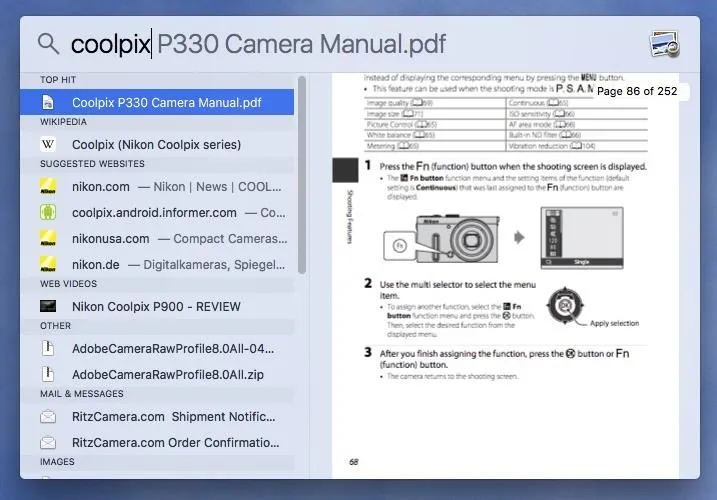Click the zip icon beside AdobeCameraRawProfile8.0All.zip
The height and width of the screenshot is (500, 717).
pyautogui.click(x=48, y=374)
